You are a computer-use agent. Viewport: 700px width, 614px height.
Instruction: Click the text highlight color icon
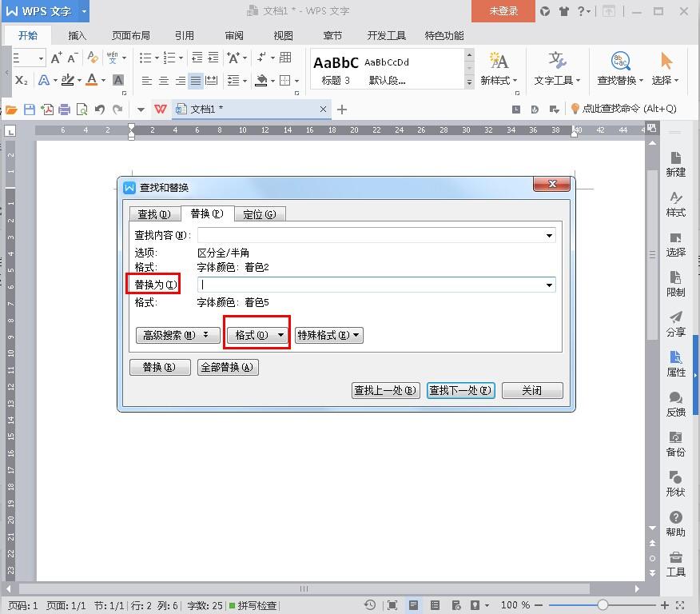[68, 81]
